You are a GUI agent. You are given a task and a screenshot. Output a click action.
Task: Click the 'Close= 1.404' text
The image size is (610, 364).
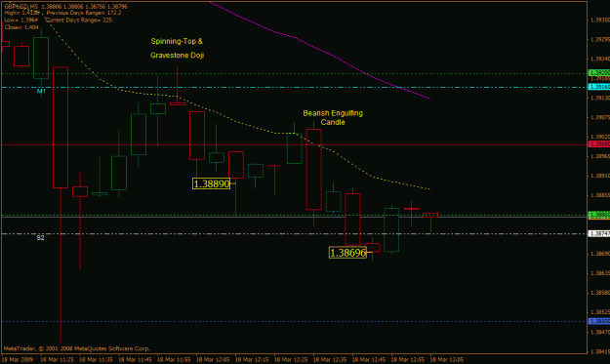(21, 27)
